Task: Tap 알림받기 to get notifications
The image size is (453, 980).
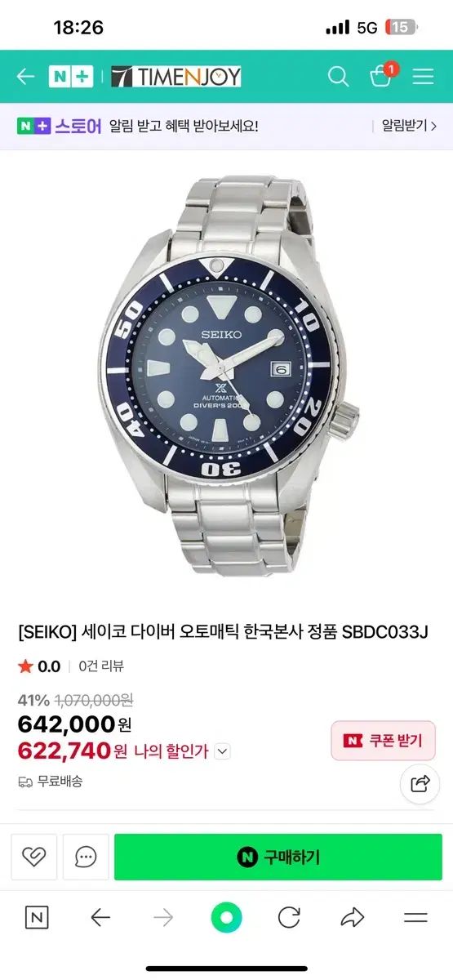Action: [x=409, y=126]
